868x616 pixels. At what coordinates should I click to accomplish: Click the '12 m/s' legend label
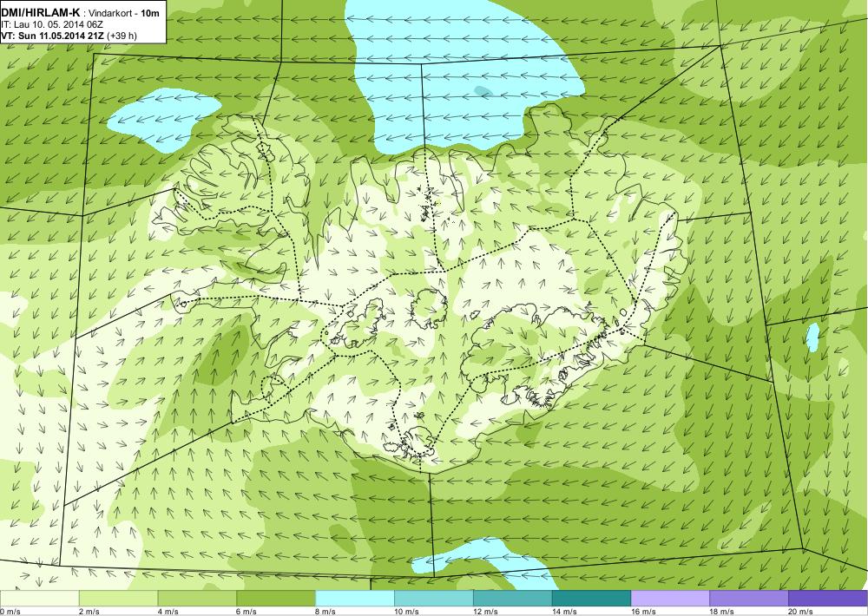point(486,612)
